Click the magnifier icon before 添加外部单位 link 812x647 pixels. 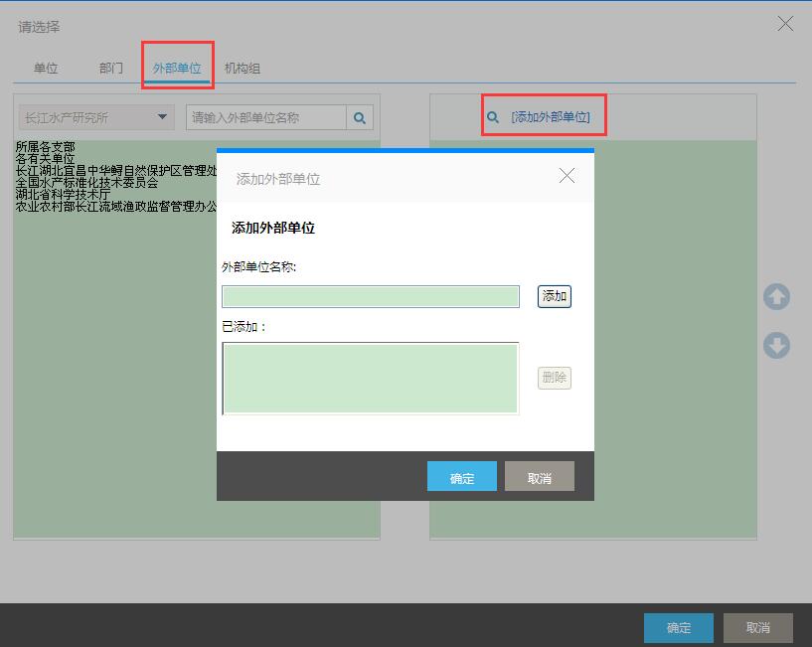[x=493, y=117]
